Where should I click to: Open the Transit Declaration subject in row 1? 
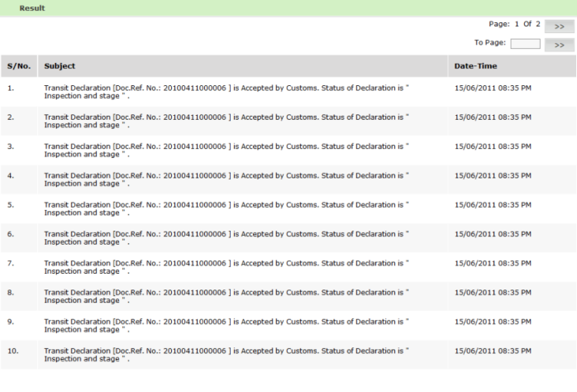(x=227, y=92)
